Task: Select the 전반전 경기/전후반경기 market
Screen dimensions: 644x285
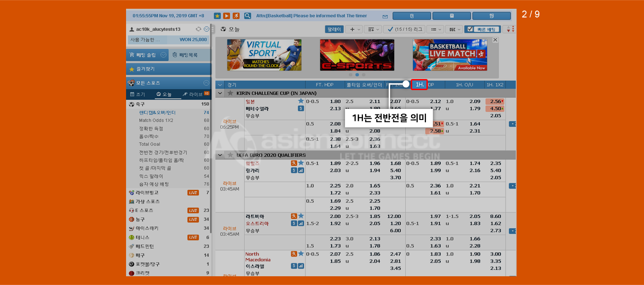Action: coord(163,153)
